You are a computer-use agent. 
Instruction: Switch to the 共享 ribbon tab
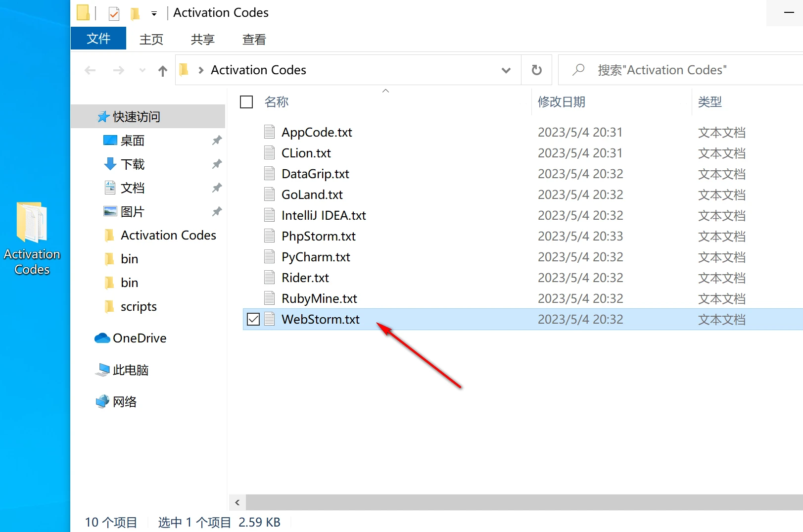(203, 39)
